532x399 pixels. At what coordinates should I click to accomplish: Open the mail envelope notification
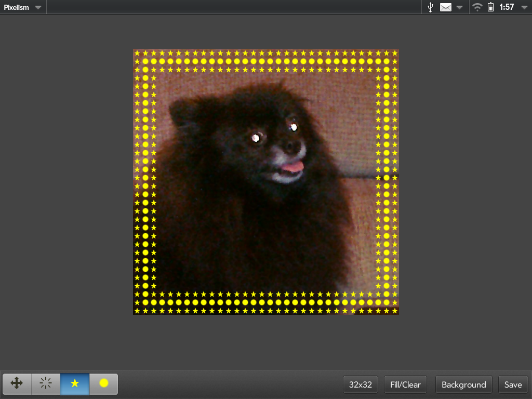446,7
